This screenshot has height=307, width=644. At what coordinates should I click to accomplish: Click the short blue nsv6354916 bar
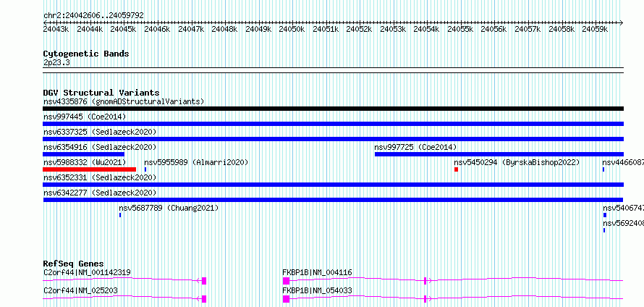[x=83, y=154]
